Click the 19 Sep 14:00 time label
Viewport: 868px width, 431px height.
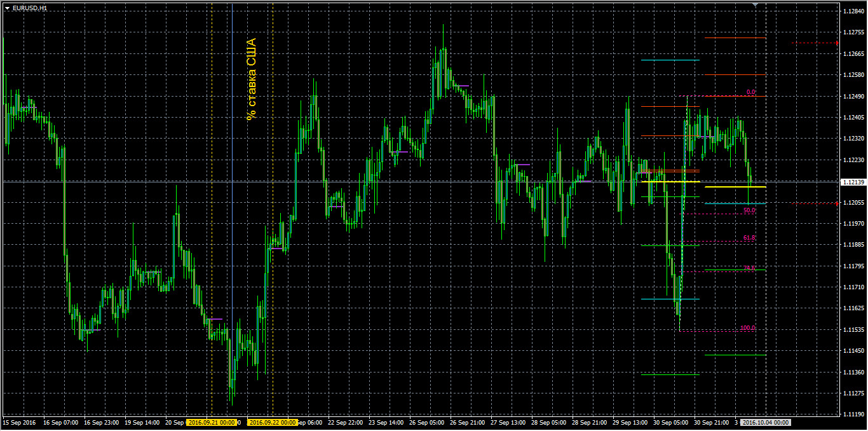click(142, 422)
